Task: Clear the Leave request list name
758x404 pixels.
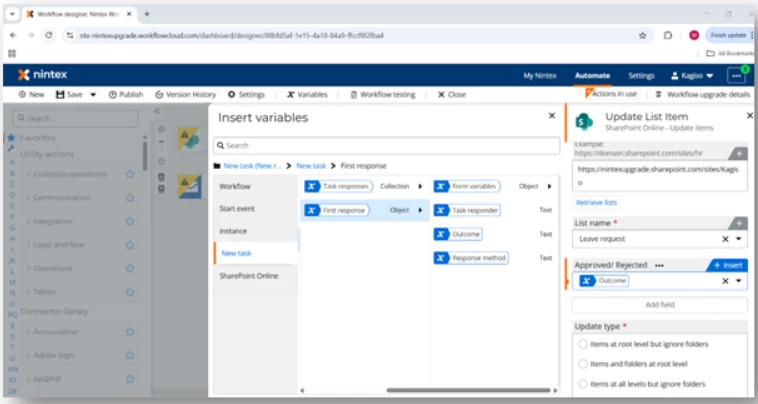Action: 725,239
